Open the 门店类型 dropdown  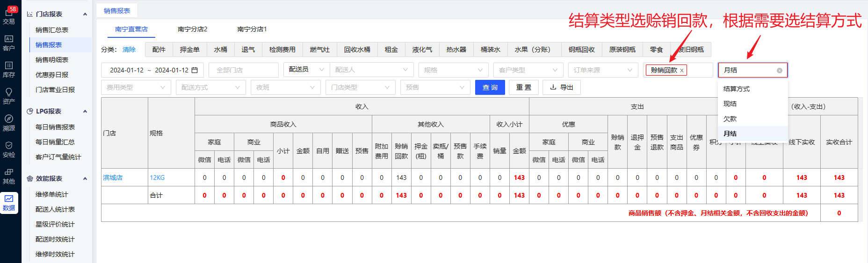point(361,87)
